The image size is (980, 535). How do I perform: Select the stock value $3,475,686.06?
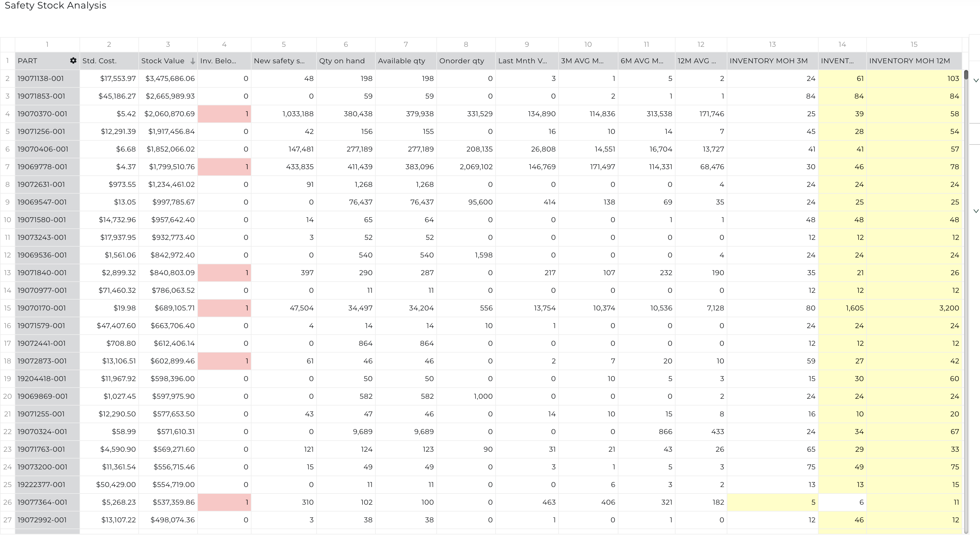(170, 78)
